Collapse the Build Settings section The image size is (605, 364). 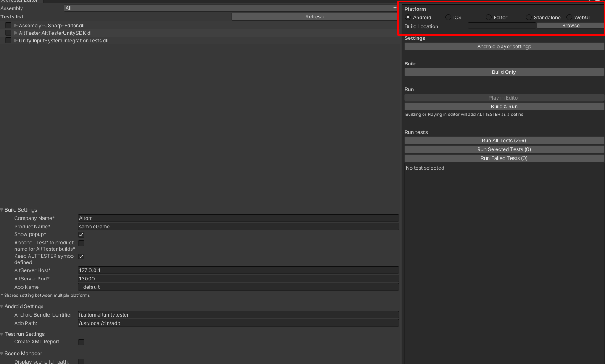2,209
